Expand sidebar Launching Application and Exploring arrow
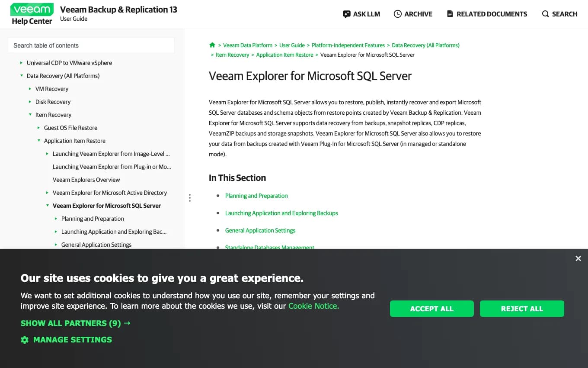Screen dimensions: 588x368 (56, 232)
